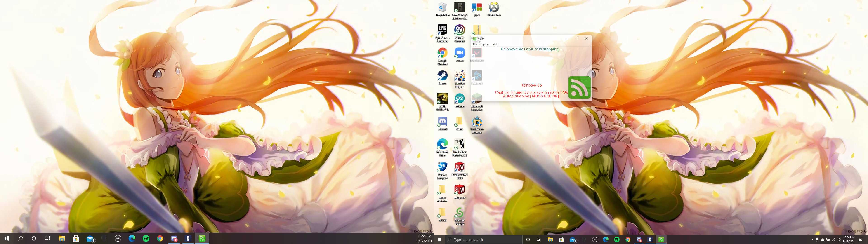Click the small Moss icon in the window's title bar

474,39
